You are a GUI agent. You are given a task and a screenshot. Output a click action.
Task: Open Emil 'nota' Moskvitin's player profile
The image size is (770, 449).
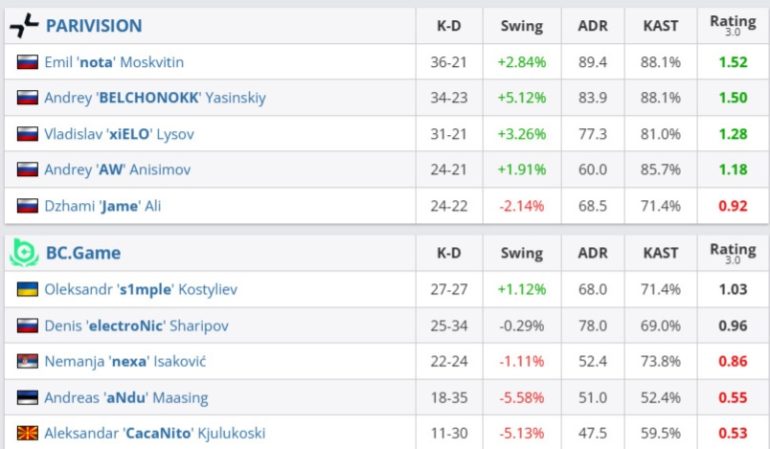coord(114,62)
